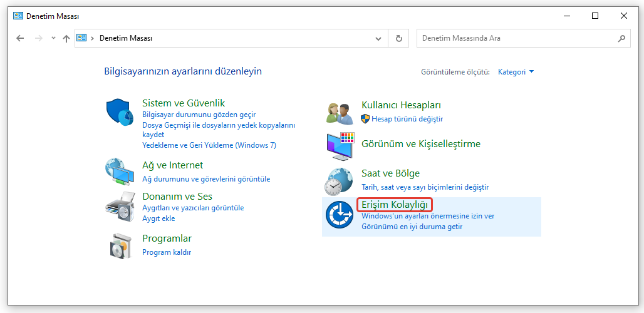Open Hesap türünü değiştir link
644x313 pixels.
(x=407, y=119)
